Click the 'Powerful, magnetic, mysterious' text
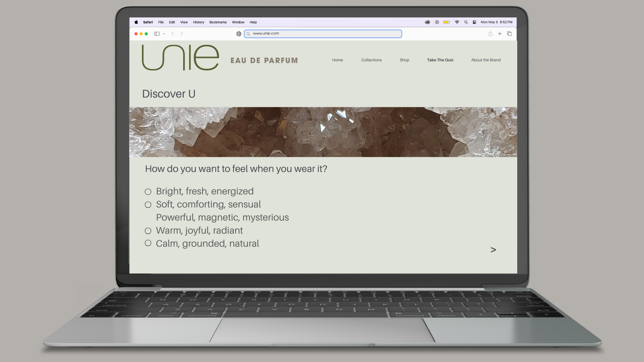 [222, 218]
